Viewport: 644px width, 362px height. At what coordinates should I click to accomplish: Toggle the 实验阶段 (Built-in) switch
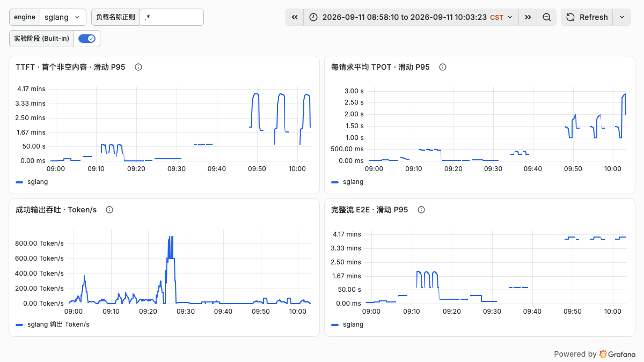tap(87, 39)
